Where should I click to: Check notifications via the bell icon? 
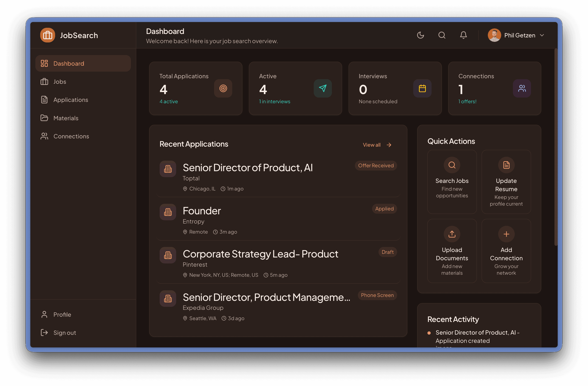(464, 35)
